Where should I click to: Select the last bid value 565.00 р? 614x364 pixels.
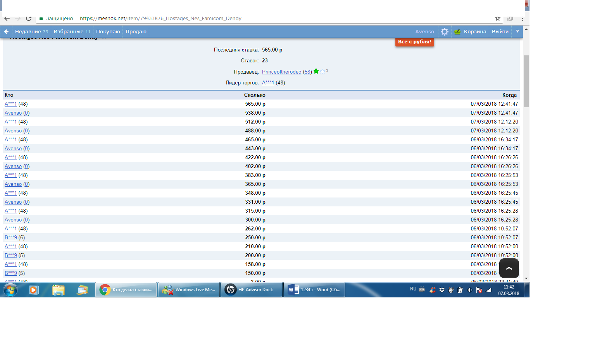[272, 50]
